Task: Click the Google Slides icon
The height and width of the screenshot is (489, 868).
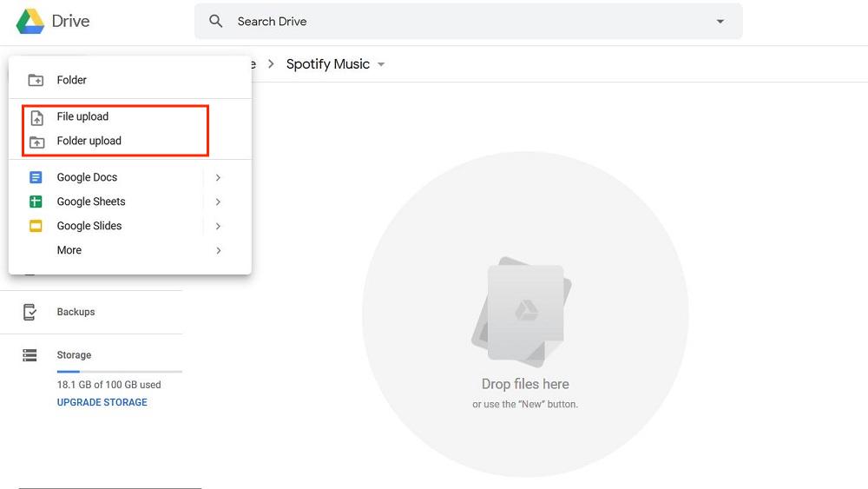Action: click(x=36, y=226)
